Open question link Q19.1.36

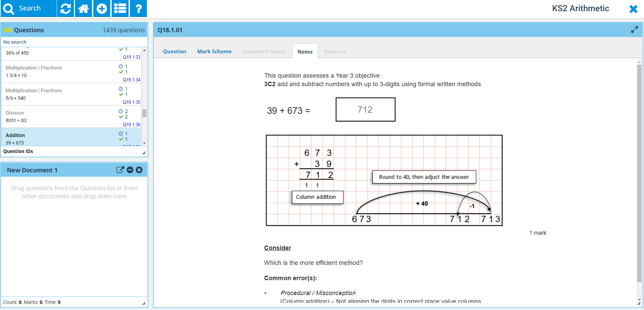point(132,124)
